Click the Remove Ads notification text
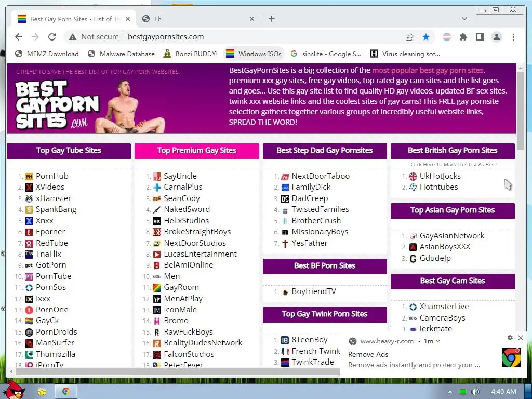The image size is (532, 399). (368, 354)
